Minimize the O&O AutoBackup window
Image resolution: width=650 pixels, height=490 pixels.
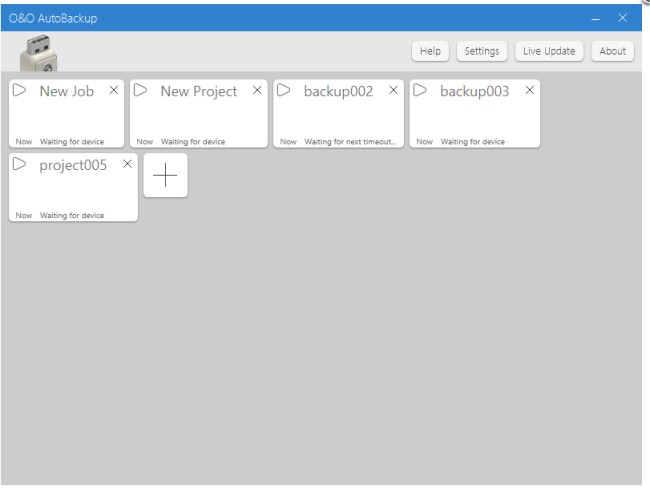[596, 18]
